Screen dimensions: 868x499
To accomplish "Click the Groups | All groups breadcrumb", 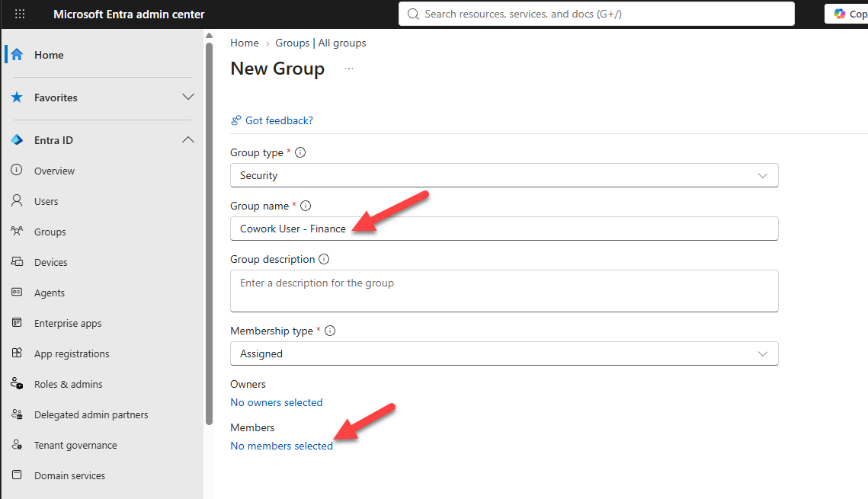I will pyautogui.click(x=321, y=43).
